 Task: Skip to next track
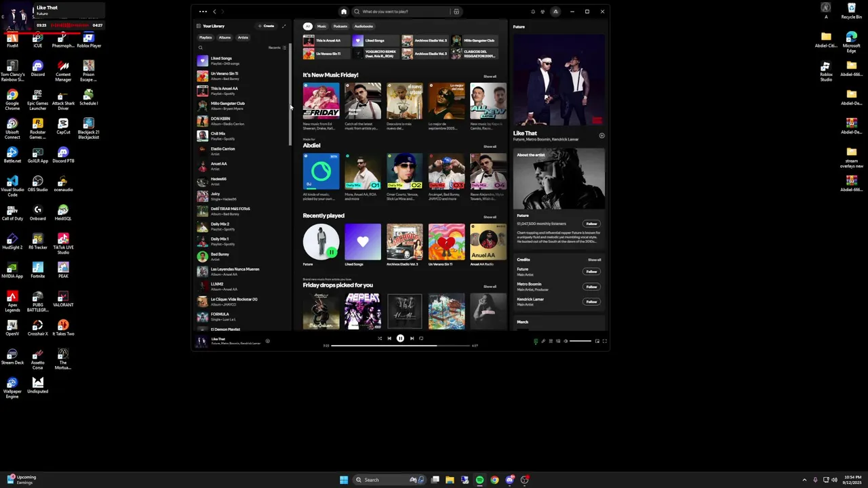[412, 338]
